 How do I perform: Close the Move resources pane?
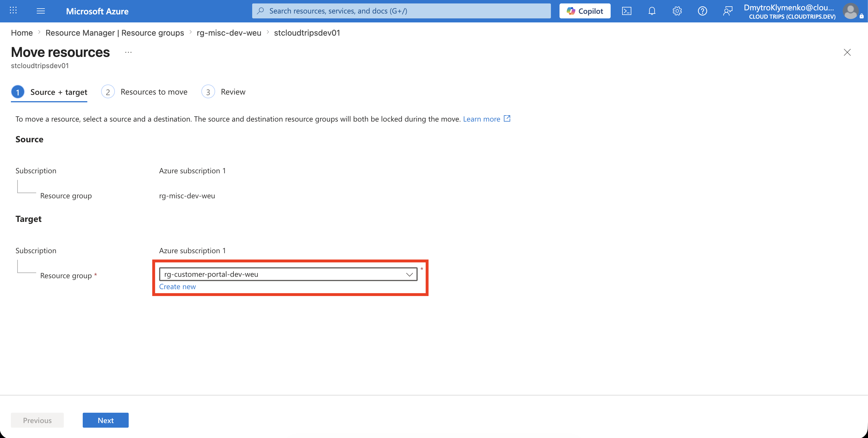tap(847, 52)
